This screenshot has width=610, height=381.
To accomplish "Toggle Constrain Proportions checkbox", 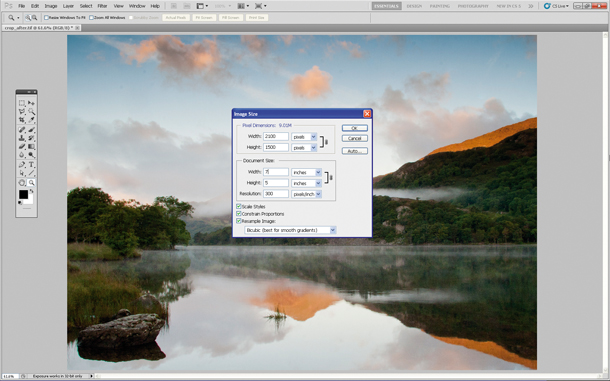I will (x=239, y=214).
